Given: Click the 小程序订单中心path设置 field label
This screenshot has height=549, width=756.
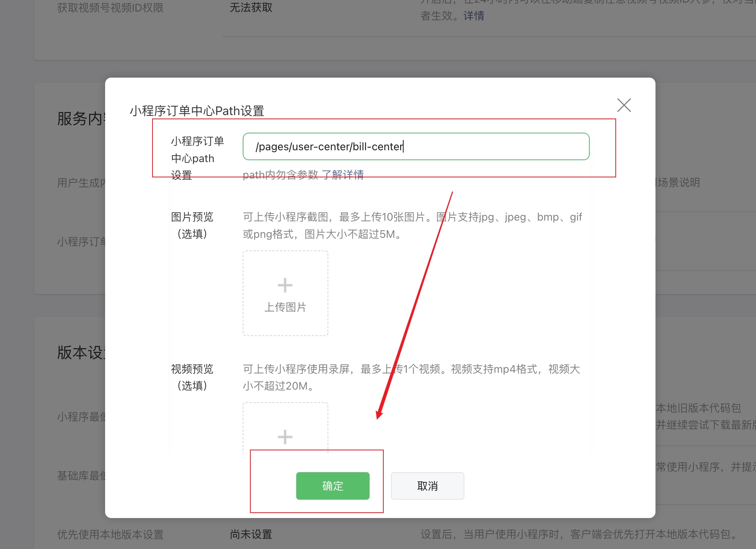Looking at the screenshot, I should (x=197, y=158).
